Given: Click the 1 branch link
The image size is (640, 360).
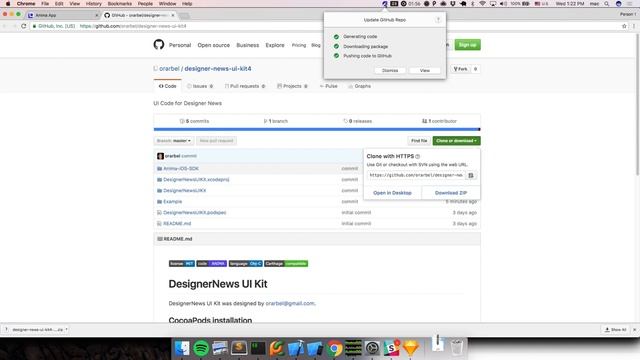Looking at the screenshot, I should pyautogui.click(x=276, y=121).
